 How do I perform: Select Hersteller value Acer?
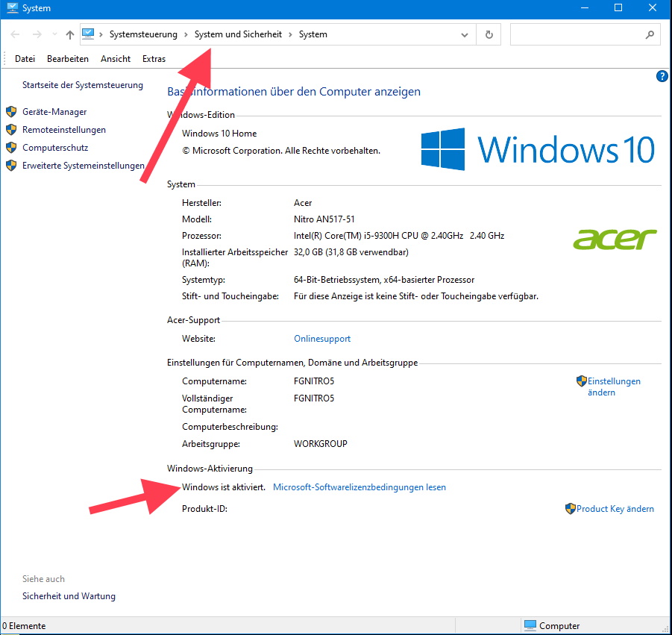point(303,203)
